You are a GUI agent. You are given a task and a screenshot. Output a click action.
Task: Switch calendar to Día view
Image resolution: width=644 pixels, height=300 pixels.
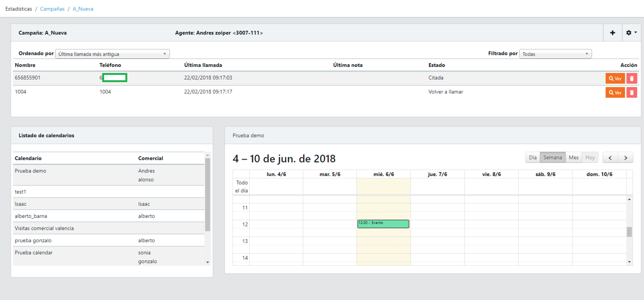click(x=533, y=157)
